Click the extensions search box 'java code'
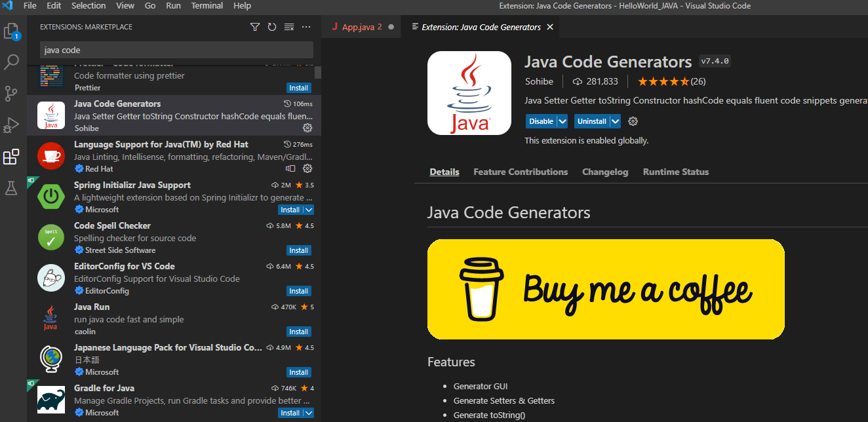The width and height of the screenshot is (868, 422). [x=176, y=50]
